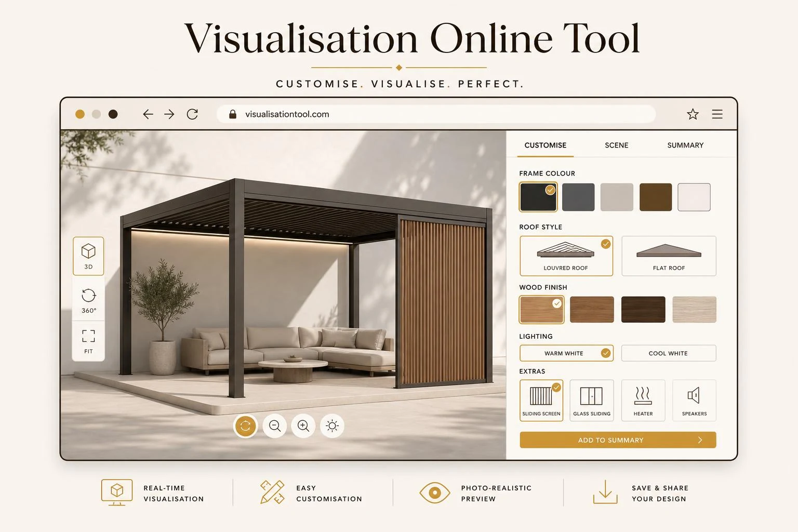
Task: Click the Save & Share download icon
Action: pyautogui.click(x=605, y=492)
